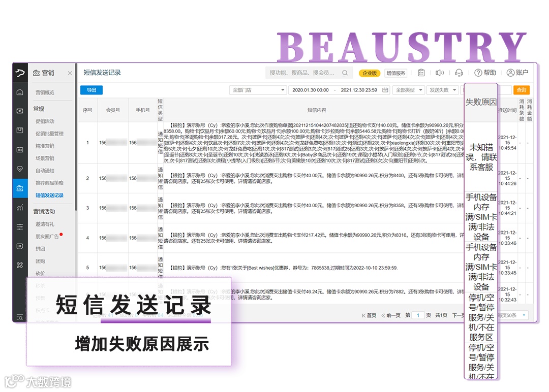Click the blue 导出 export button
The width and height of the screenshot is (549, 392).
pyautogui.click(x=91, y=90)
